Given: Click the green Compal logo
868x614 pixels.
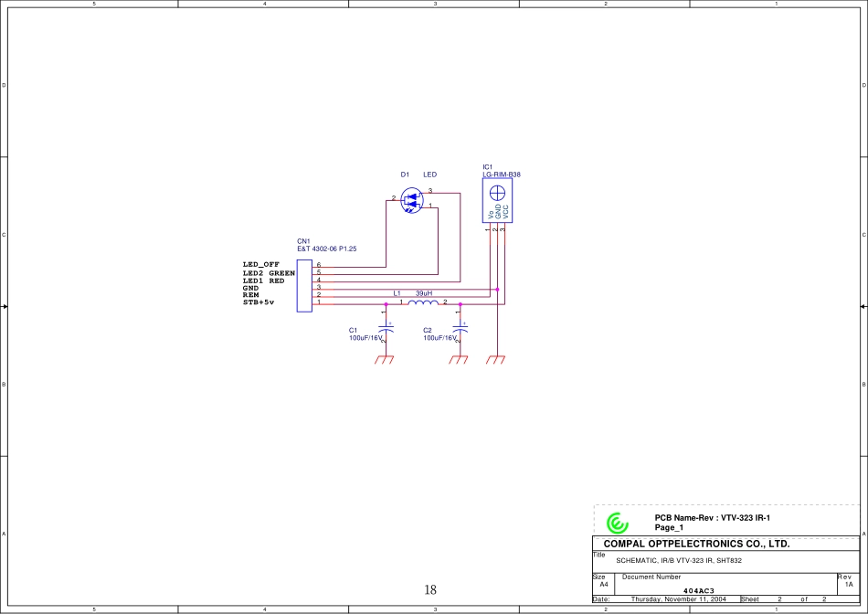Looking at the screenshot, I should tap(618, 524).
